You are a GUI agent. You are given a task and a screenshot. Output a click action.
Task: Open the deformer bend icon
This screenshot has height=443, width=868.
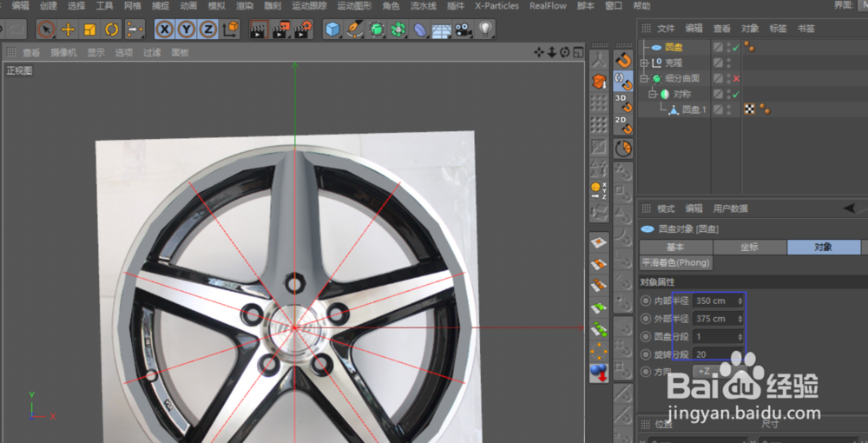coord(419,30)
